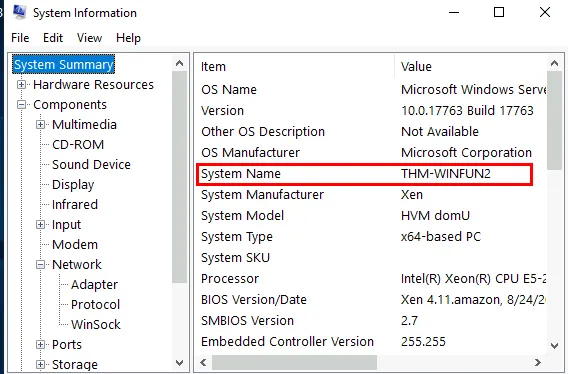Open the View menu

click(89, 38)
